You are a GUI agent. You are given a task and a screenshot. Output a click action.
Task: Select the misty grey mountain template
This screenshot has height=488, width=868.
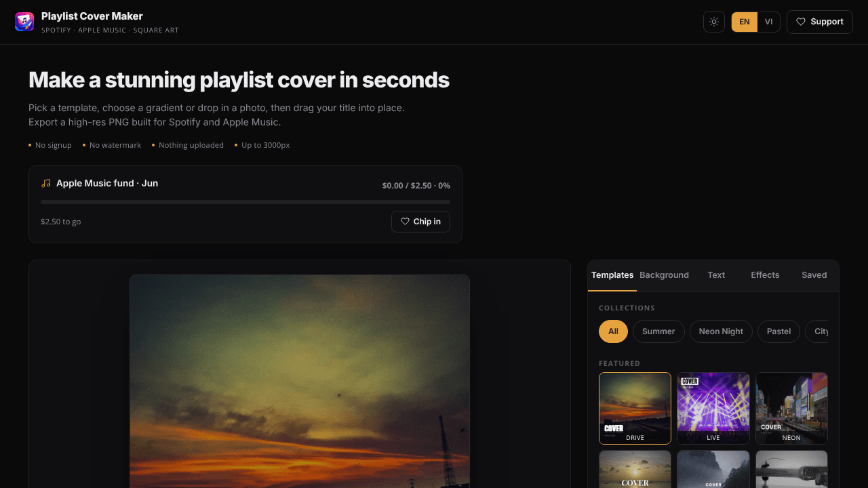[713, 469]
